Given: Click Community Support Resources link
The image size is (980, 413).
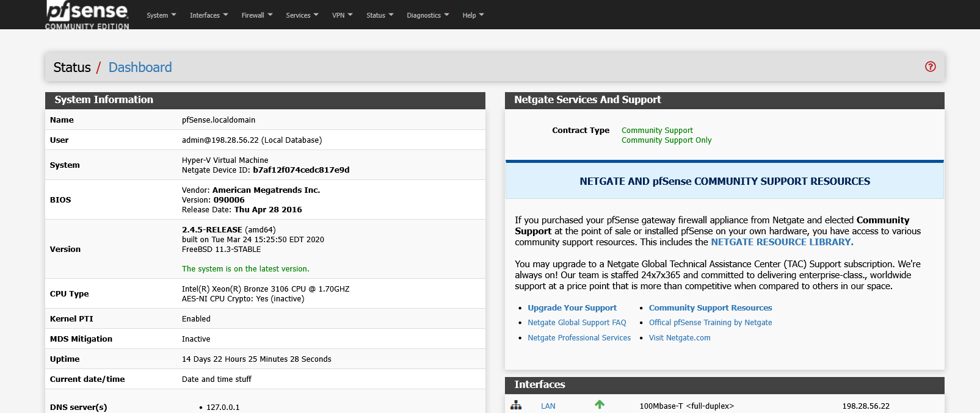Looking at the screenshot, I should 711,308.
